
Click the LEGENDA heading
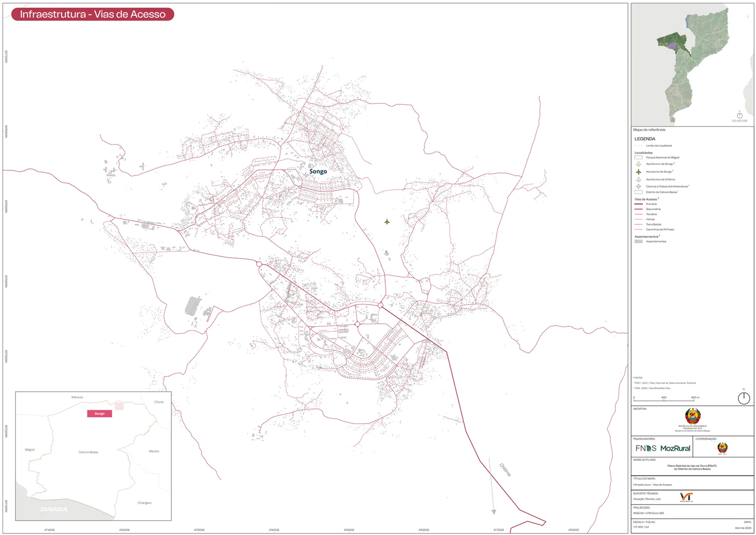click(645, 139)
